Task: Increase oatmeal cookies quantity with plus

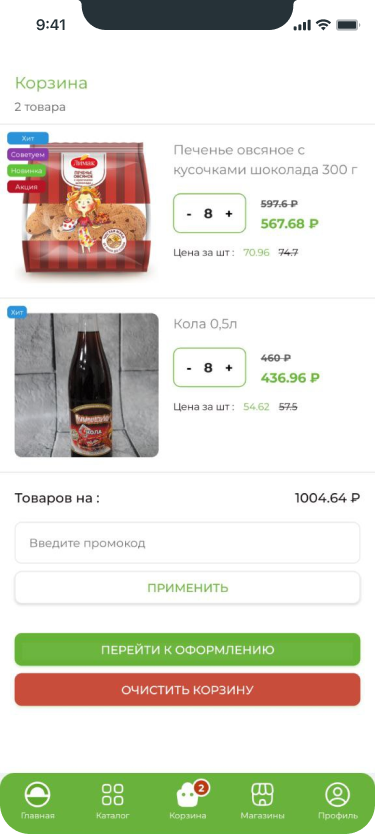Action: tap(229, 214)
